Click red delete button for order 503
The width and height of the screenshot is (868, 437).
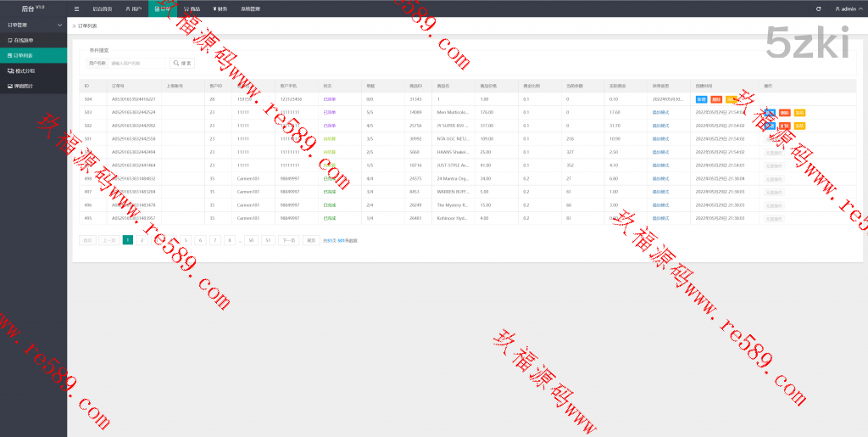pyautogui.click(x=784, y=112)
